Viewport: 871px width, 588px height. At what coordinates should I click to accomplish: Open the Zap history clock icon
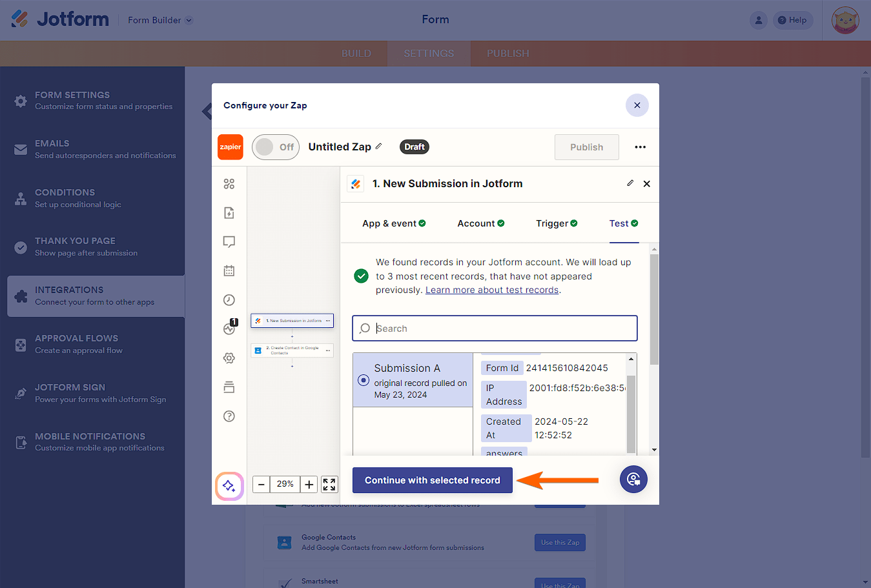tap(229, 300)
